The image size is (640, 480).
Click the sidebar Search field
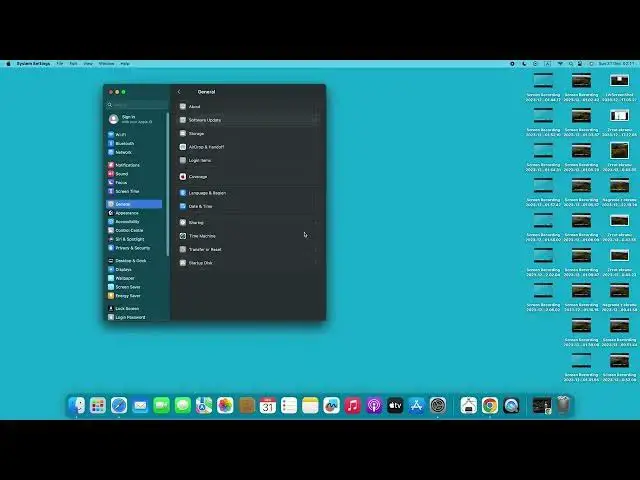pyautogui.click(x=137, y=105)
